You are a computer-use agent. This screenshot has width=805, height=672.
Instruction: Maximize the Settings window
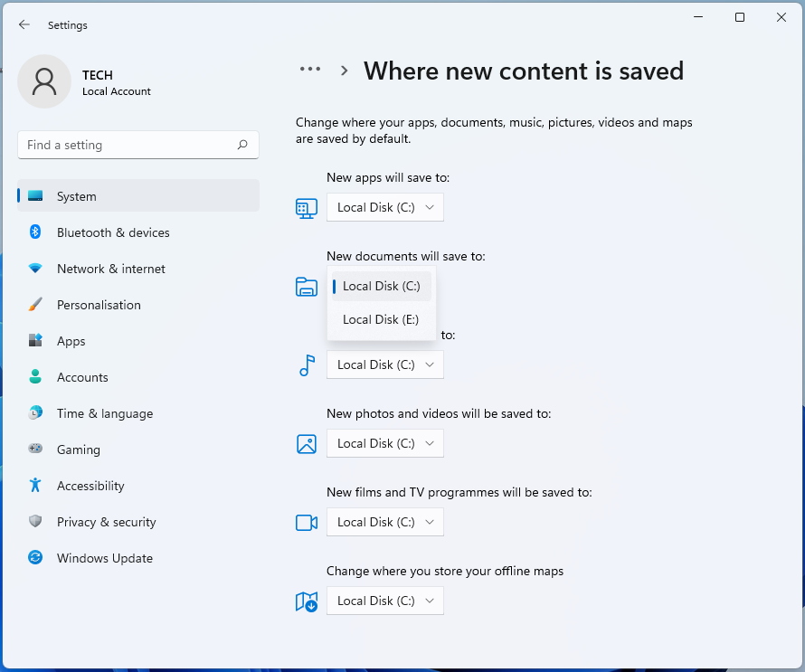[740, 17]
